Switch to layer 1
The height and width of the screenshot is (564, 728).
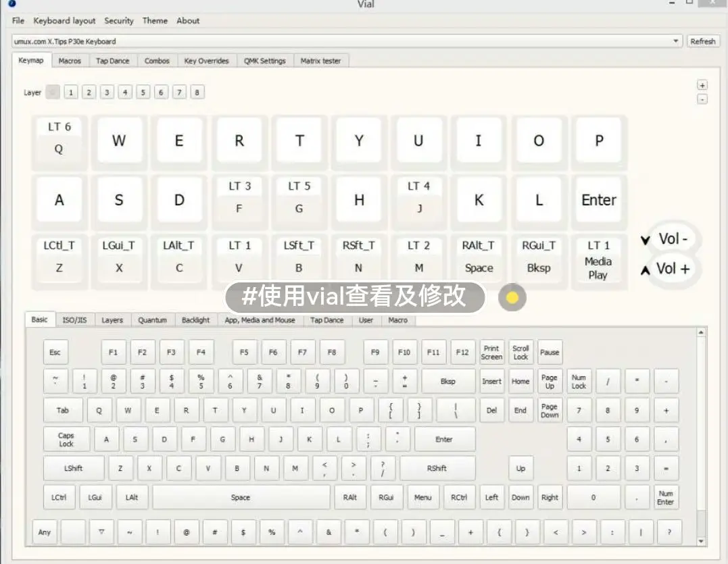point(71,93)
